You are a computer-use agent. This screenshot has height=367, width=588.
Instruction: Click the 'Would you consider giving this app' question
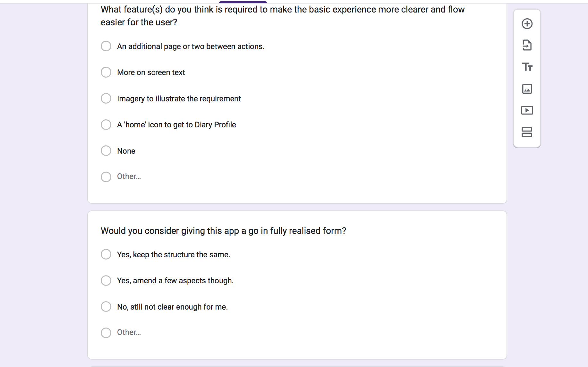click(223, 231)
